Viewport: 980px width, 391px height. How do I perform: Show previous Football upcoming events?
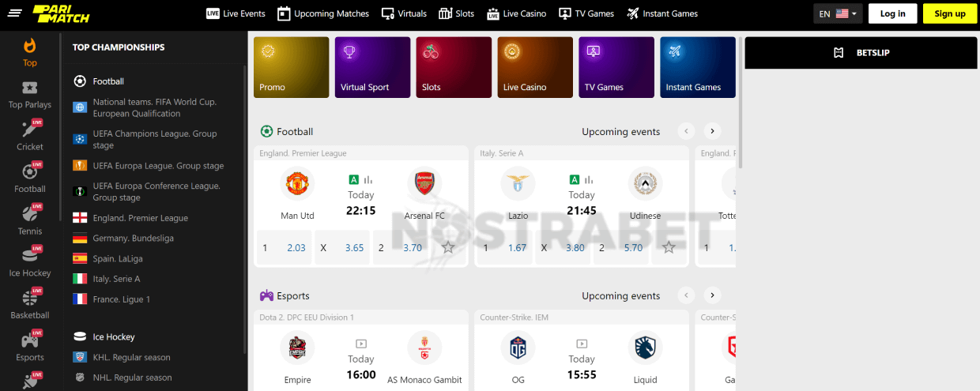pyautogui.click(x=687, y=131)
